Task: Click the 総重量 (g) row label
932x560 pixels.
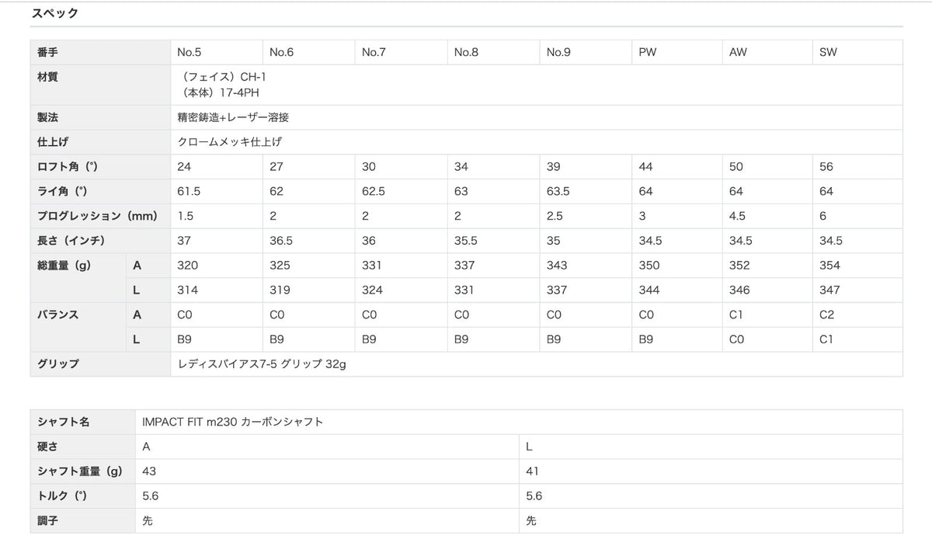Action: 64,266
